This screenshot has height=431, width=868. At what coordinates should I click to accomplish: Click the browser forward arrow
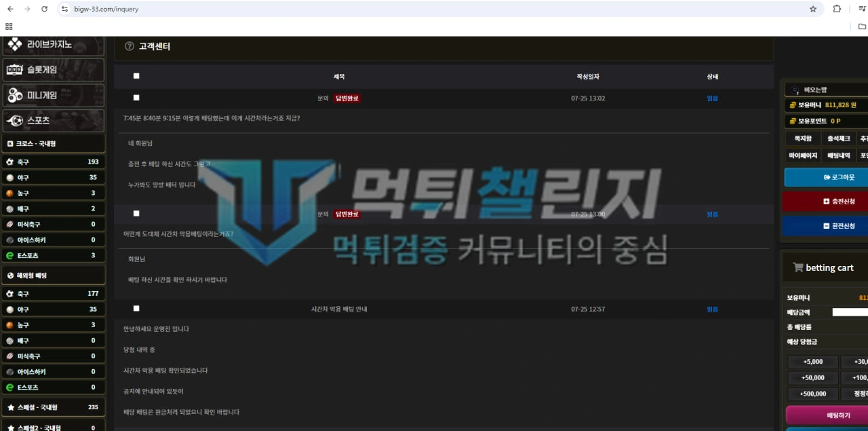tap(27, 9)
